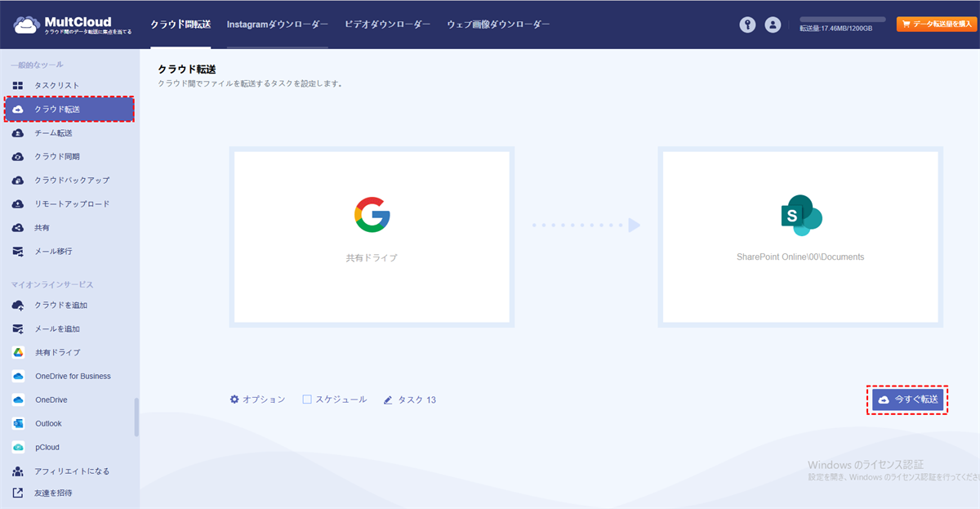Open the ウェブ画像ダウンローダー tab

[498, 25]
